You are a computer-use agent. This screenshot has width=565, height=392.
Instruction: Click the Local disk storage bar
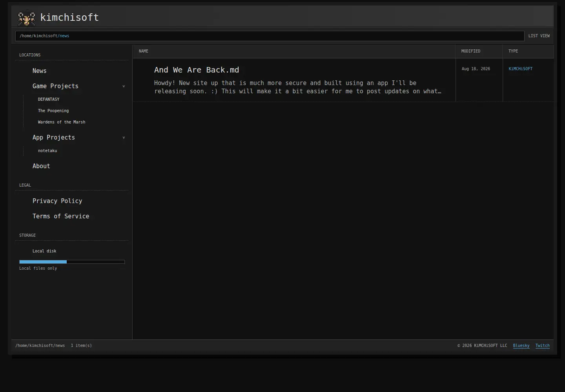click(72, 262)
